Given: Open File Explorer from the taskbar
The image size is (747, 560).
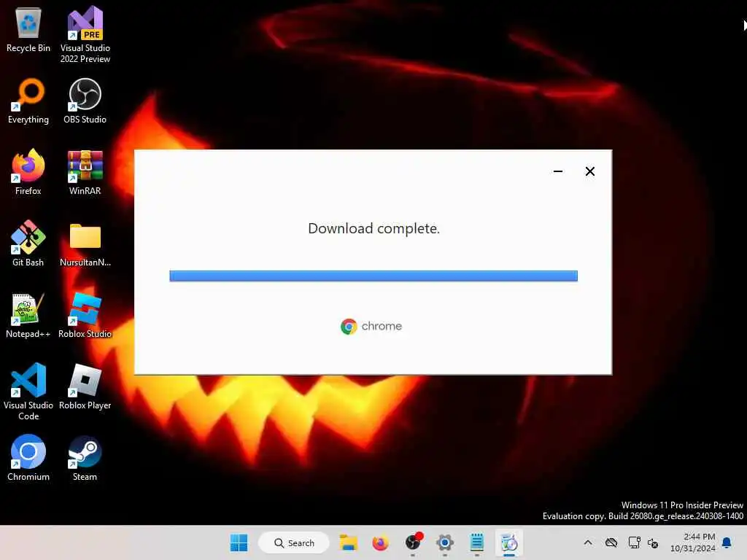Looking at the screenshot, I should tap(348, 542).
